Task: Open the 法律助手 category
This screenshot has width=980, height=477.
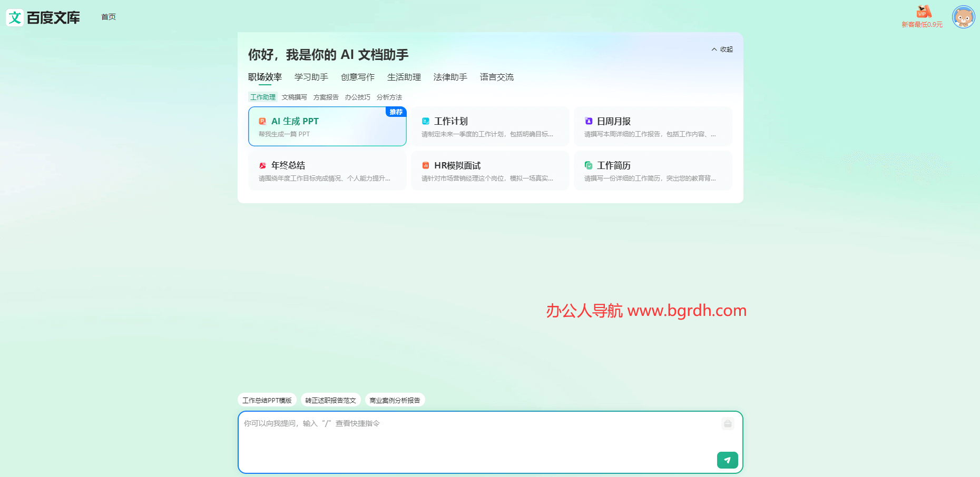Action: (x=449, y=77)
